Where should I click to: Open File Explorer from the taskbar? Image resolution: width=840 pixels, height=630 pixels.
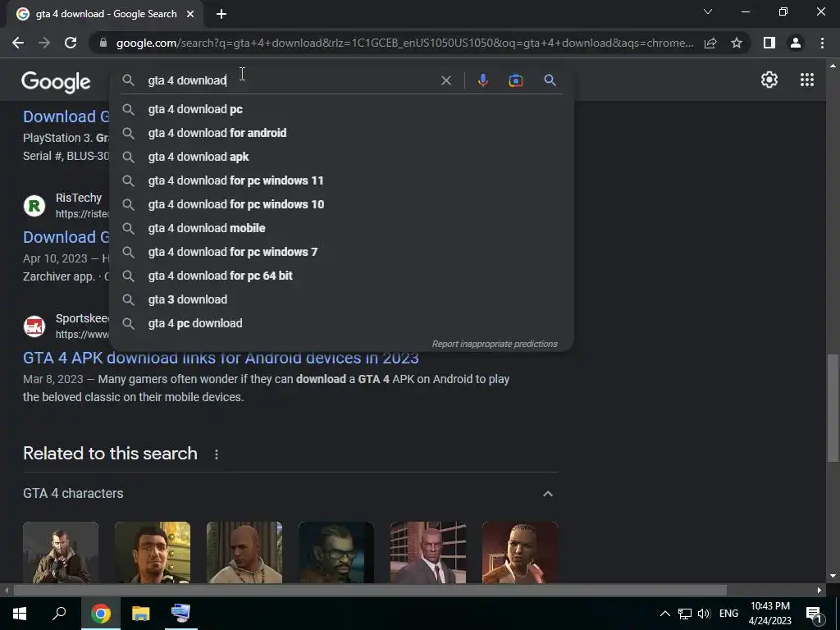coord(140,614)
